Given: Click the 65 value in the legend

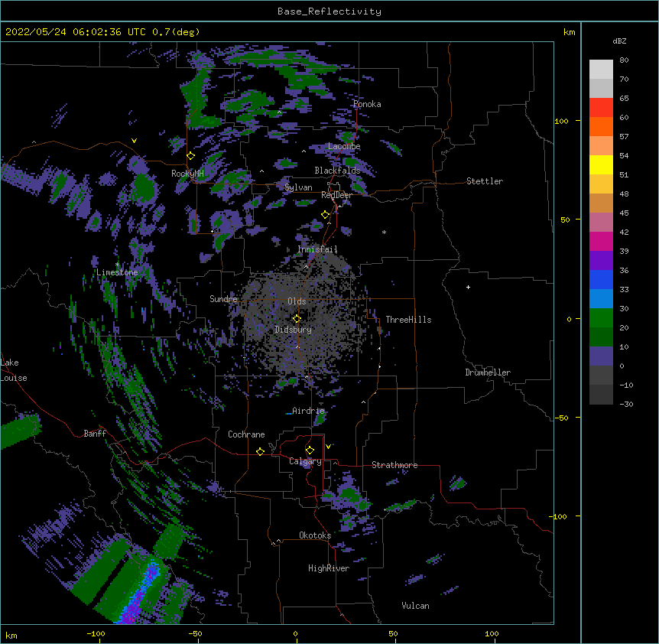Looking at the screenshot, I should coord(624,99).
